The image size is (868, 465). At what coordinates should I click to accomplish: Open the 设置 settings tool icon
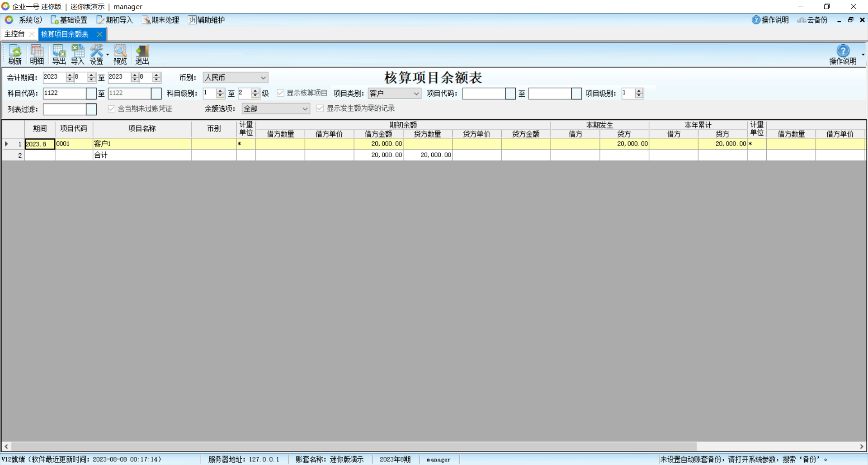tap(96, 54)
